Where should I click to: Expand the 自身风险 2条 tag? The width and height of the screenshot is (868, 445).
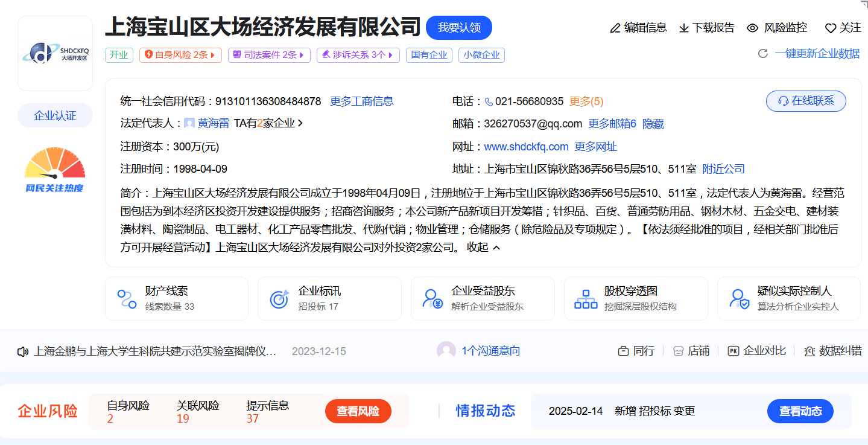tap(180, 55)
